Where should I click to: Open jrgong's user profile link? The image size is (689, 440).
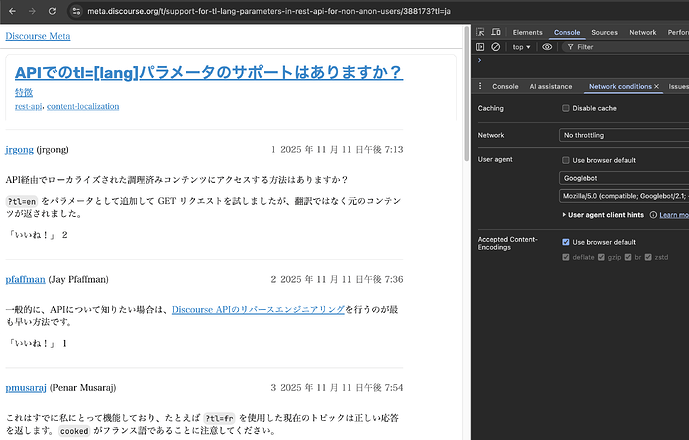pyautogui.click(x=19, y=150)
